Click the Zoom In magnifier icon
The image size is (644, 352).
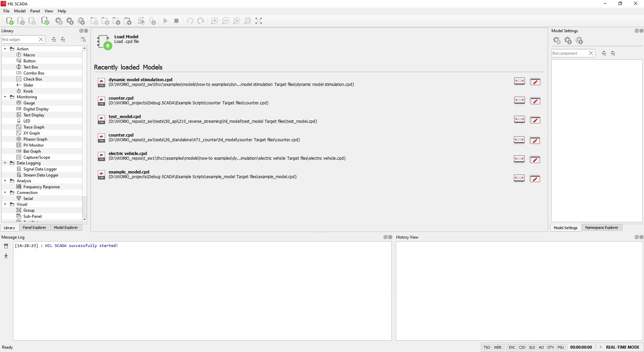214,21
